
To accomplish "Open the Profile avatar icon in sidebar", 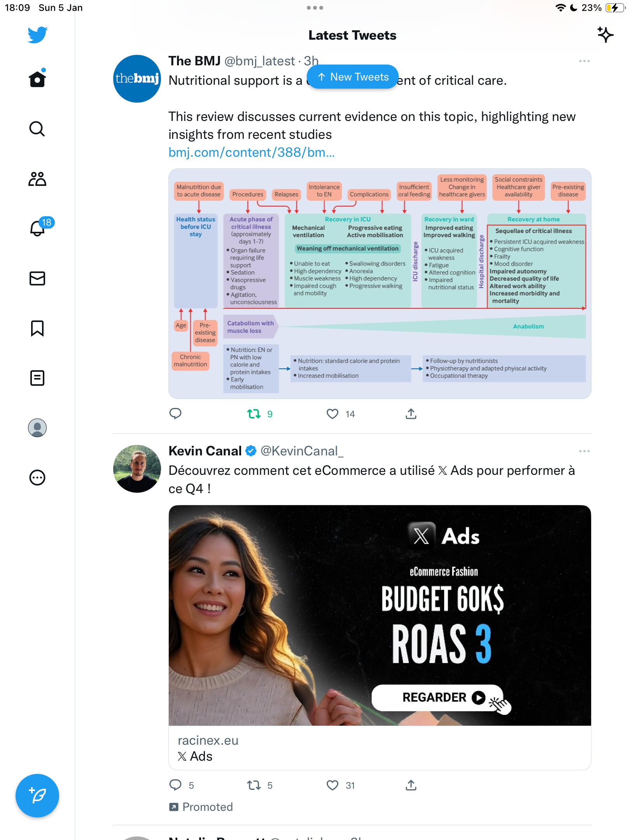I will (x=37, y=428).
